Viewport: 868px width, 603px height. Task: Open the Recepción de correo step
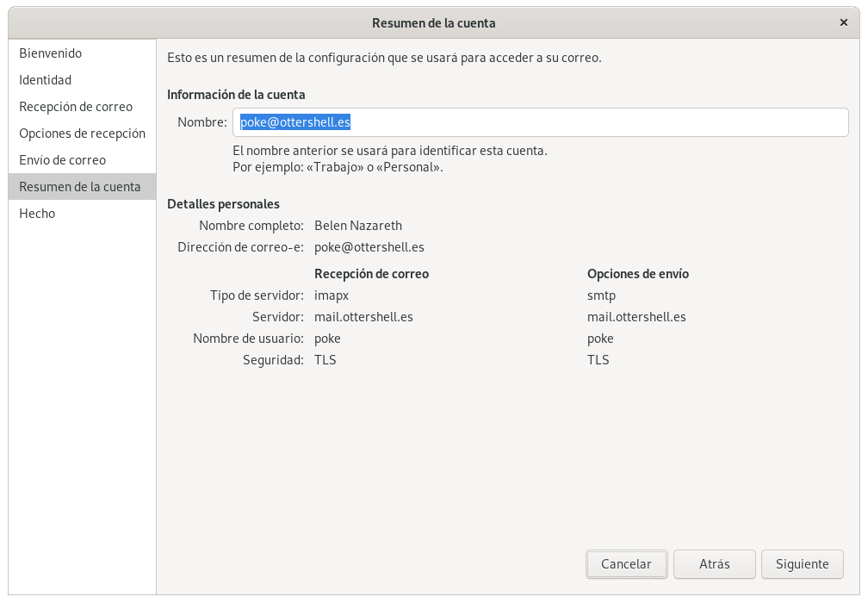76,107
